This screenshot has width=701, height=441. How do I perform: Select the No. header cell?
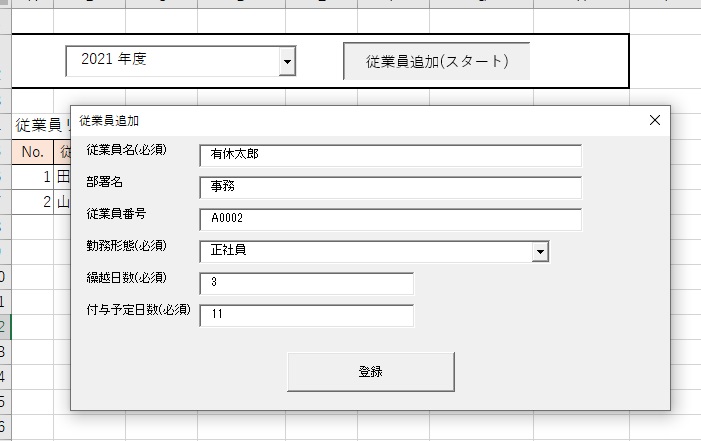pos(32,152)
